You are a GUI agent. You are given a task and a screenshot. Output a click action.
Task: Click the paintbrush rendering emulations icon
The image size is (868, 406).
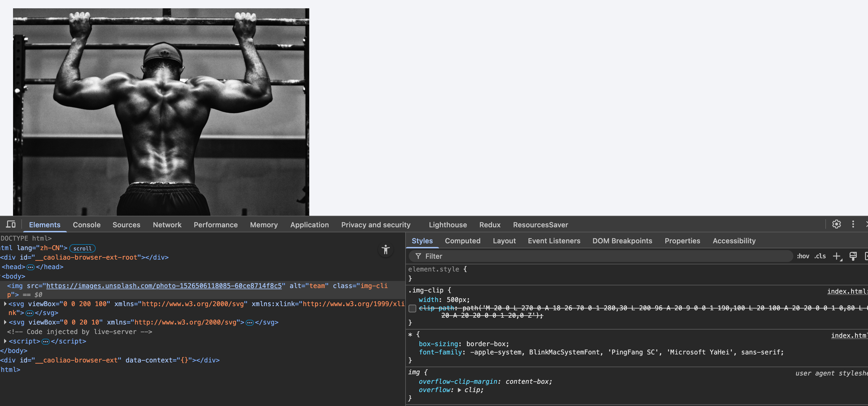(853, 256)
